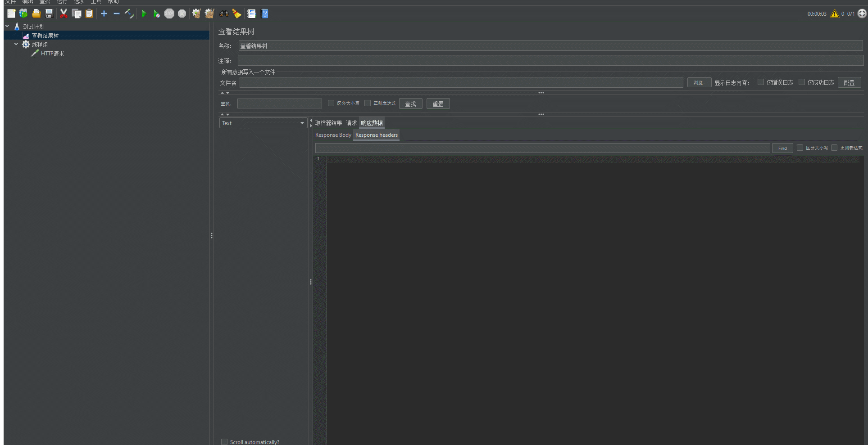Click the Save floppy disk icon

[x=50, y=14]
